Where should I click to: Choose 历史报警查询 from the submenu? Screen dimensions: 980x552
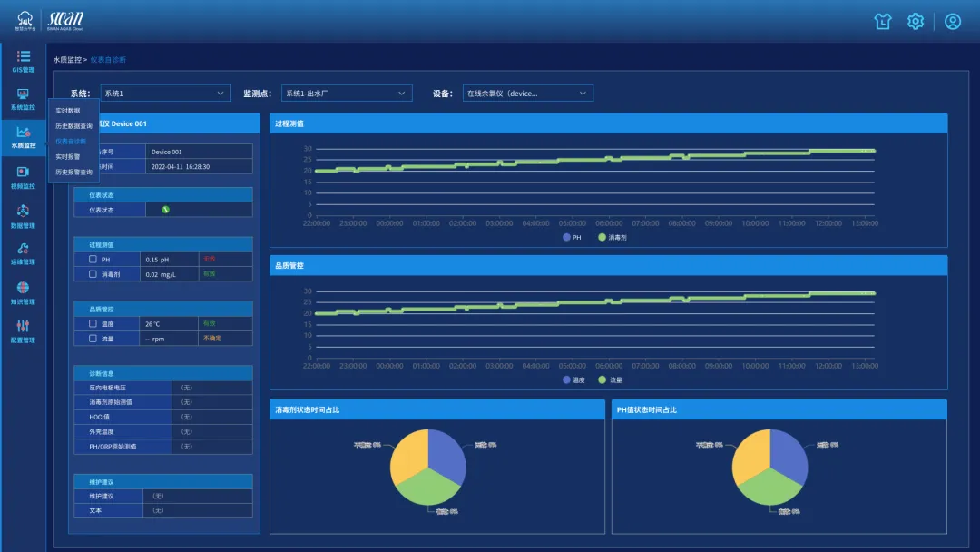[73, 172]
